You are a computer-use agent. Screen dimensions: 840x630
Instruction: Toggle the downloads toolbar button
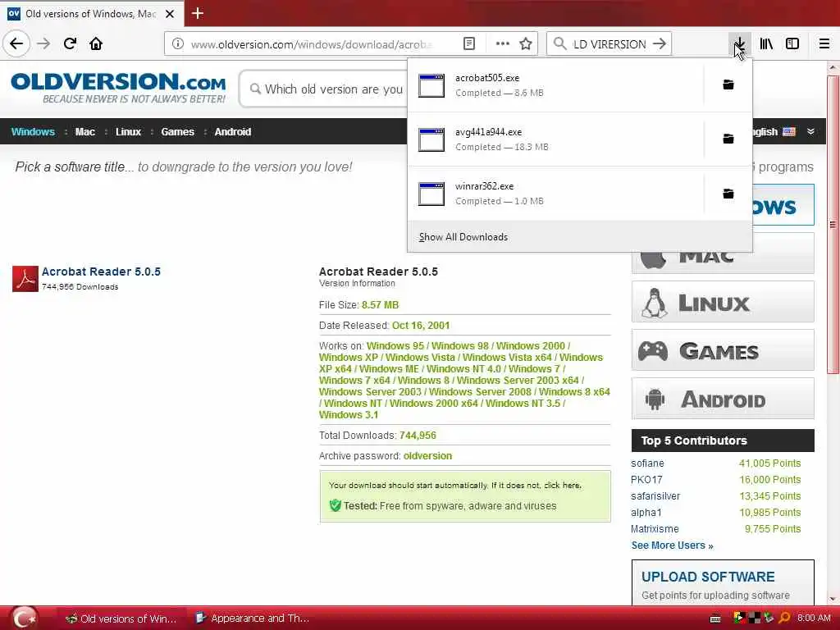click(x=739, y=44)
